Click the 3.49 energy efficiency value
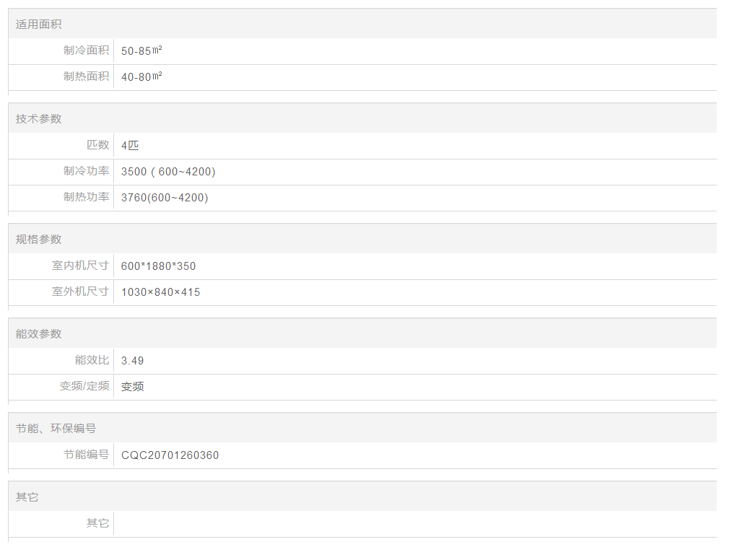Image resolution: width=742 pixels, height=560 pixels. coord(132,361)
